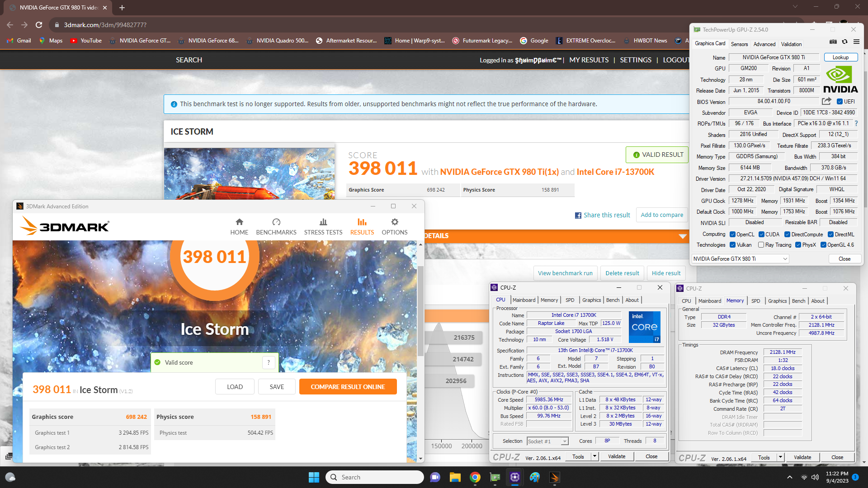This screenshot has height=488, width=868.
Task: Click Intel Core i7 logo in CPU-Z
Action: [x=645, y=327]
